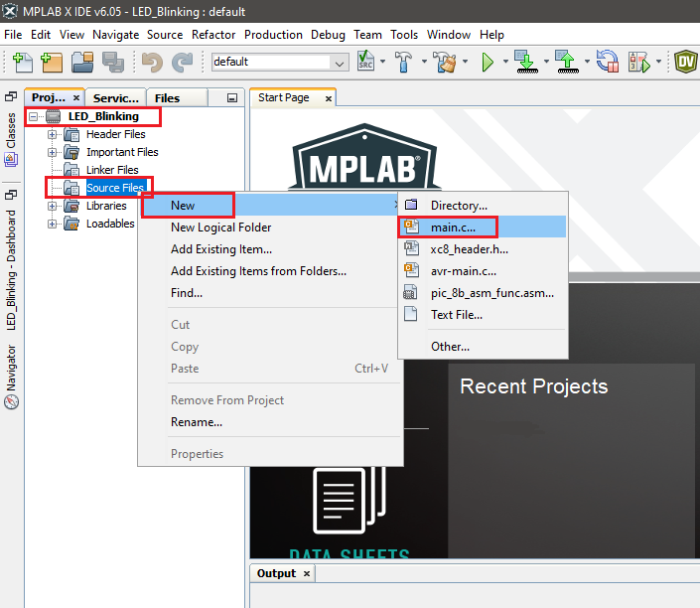Click the New File toolbar icon
This screenshot has width=700, height=608.
(x=23, y=63)
